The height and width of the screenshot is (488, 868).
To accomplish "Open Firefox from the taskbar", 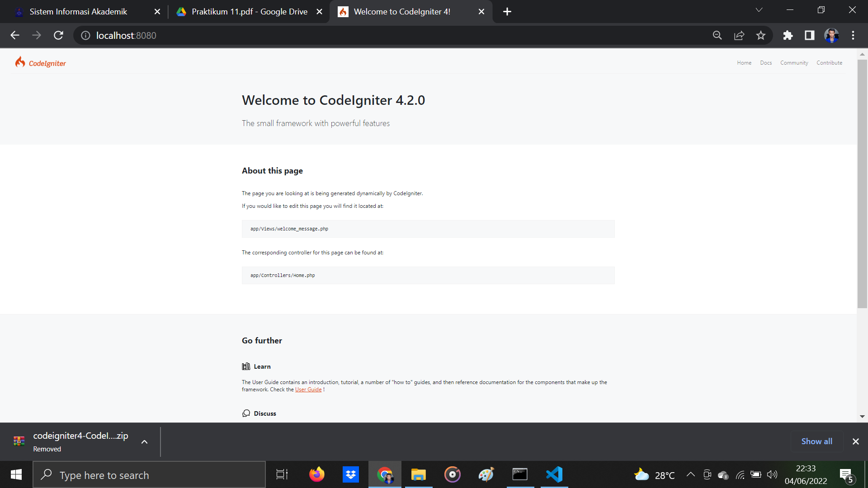I will pyautogui.click(x=316, y=474).
